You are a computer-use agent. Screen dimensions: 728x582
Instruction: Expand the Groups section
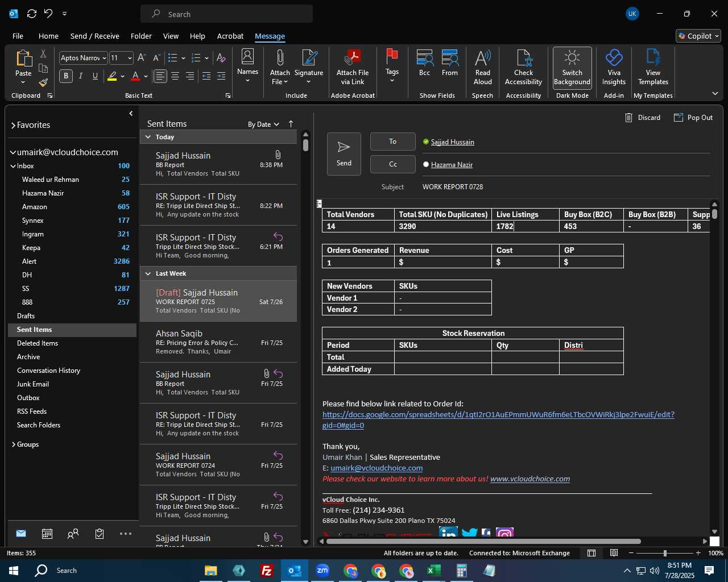click(x=14, y=444)
